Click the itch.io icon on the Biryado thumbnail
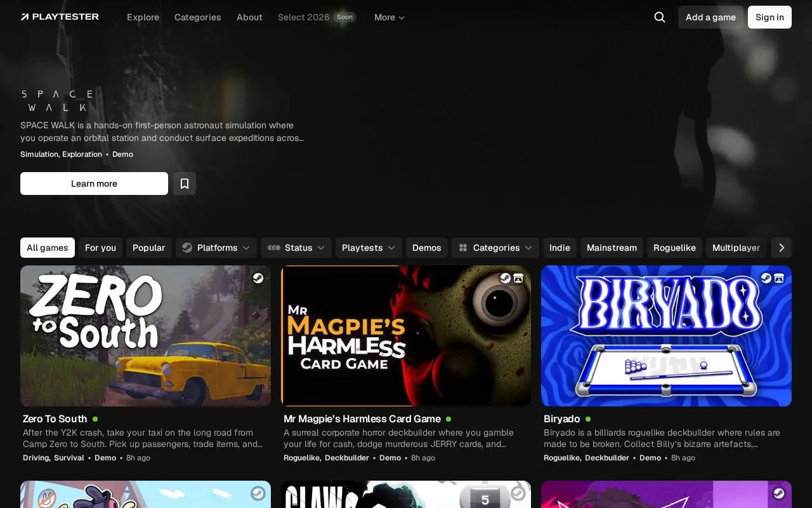This screenshot has height=508, width=812. (779, 278)
